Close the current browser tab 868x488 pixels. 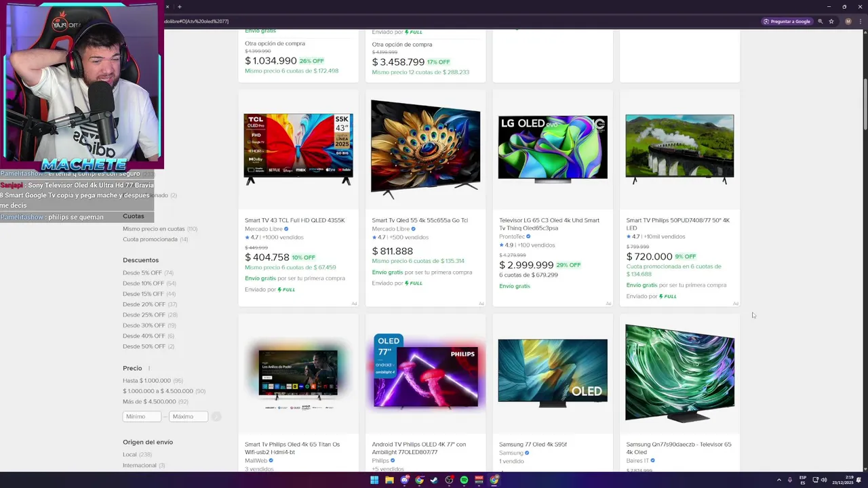click(x=167, y=7)
